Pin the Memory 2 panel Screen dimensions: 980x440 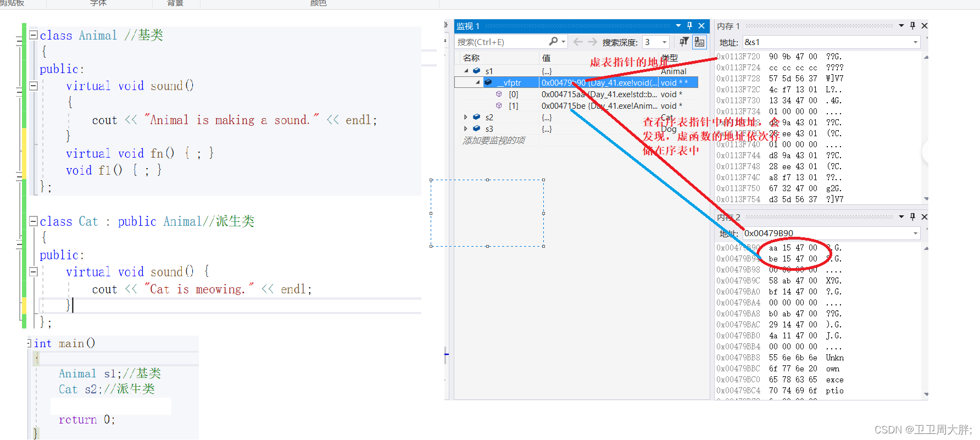coord(913,217)
